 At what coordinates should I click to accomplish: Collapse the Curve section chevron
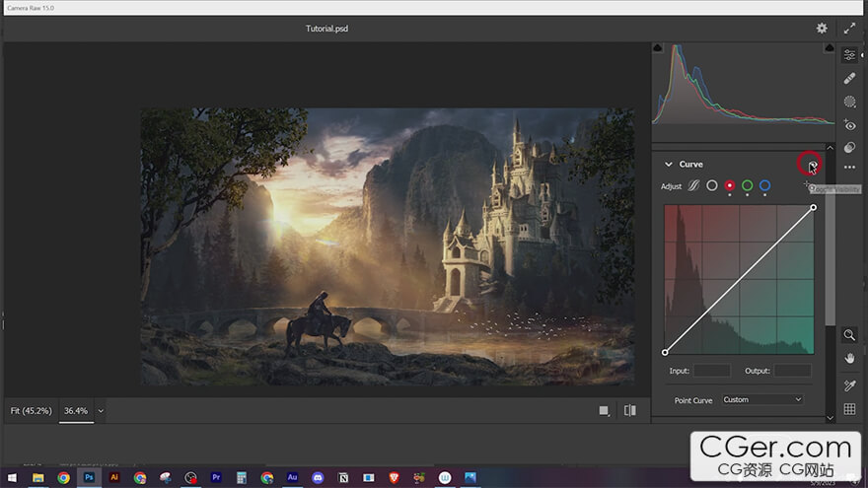[668, 165]
